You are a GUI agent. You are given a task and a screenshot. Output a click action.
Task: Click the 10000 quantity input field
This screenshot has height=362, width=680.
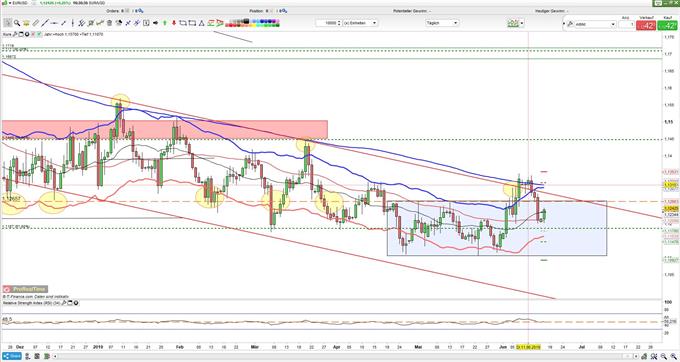328,23
